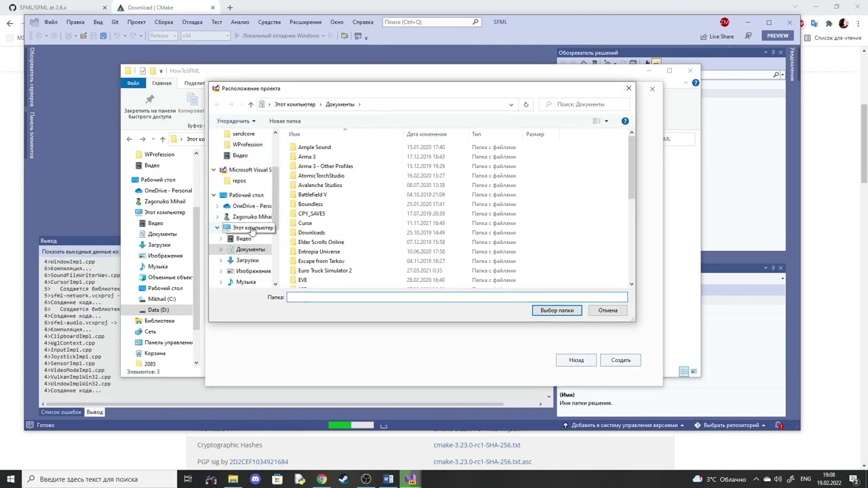Click Task View icon on the taskbar
The height and width of the screenshot is (488, 868).
[x=188, y=479]
